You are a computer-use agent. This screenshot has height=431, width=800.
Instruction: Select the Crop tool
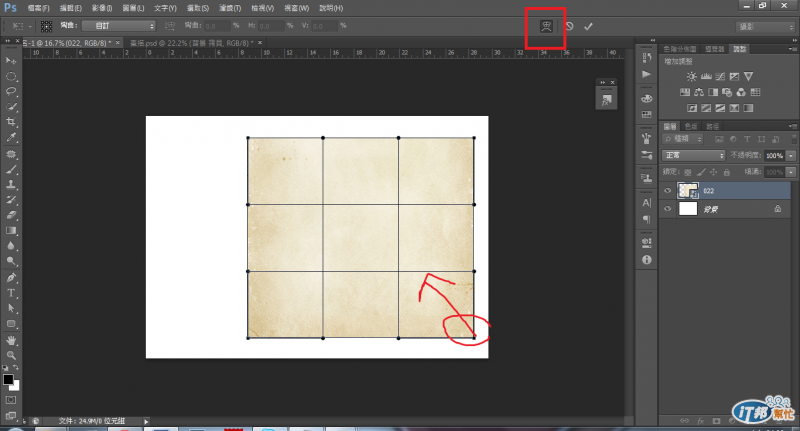11,122
